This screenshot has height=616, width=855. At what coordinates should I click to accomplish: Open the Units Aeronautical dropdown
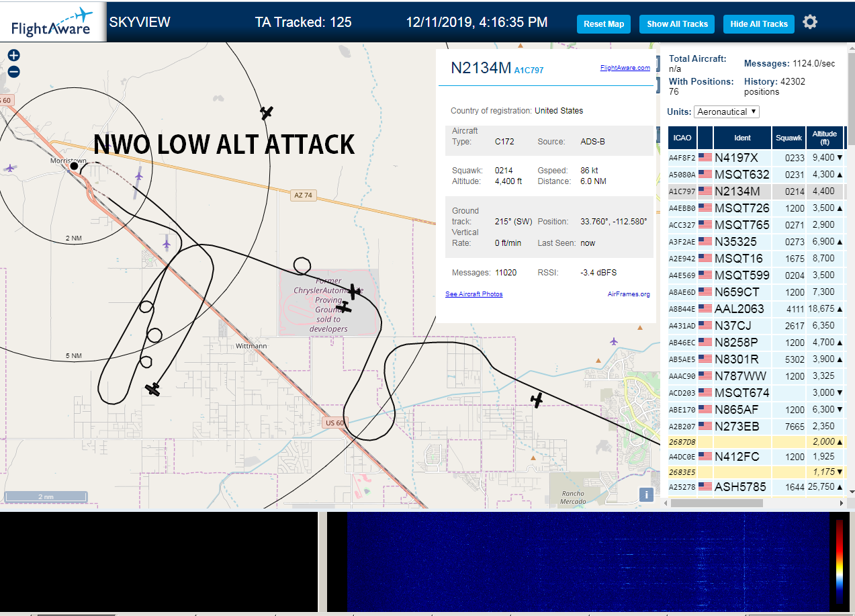(727, 112)
